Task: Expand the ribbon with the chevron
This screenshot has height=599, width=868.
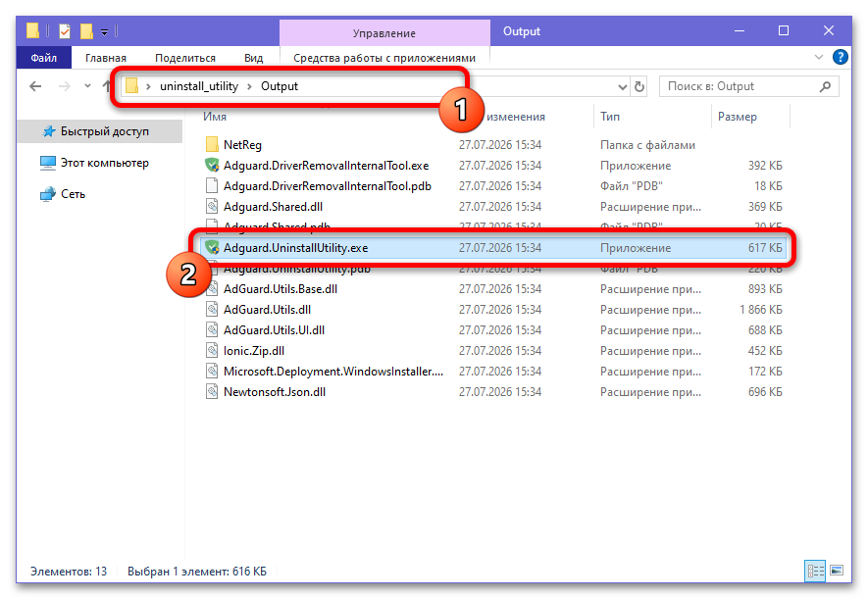Action: (819, 57)
